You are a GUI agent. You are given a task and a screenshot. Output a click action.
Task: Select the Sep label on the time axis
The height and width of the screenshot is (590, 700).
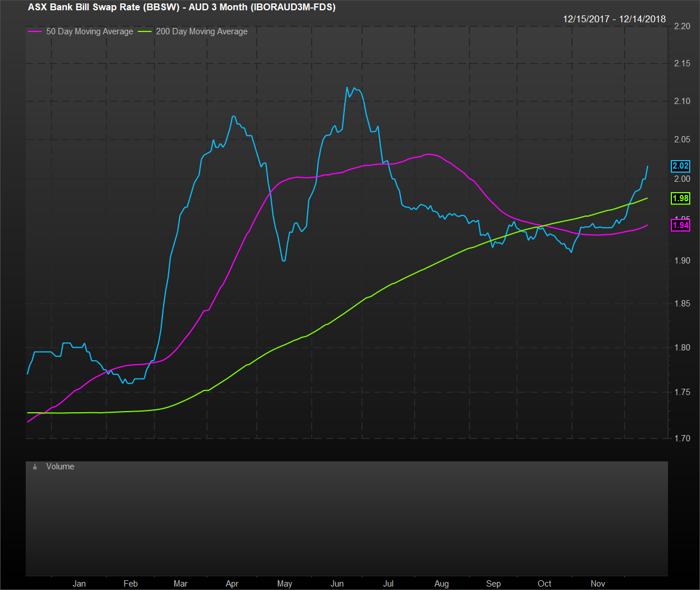pos(493,584)
